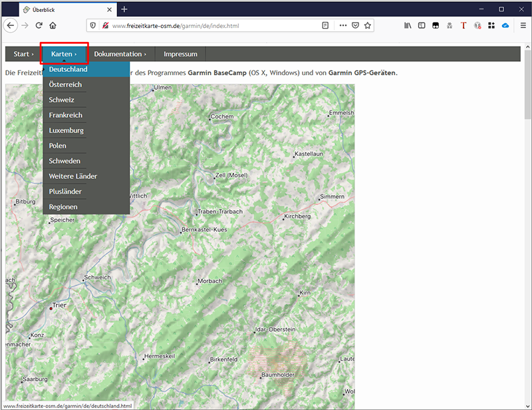Click the browser forward arrow
This screenshot has width=532, height=410.
[25, 25]
